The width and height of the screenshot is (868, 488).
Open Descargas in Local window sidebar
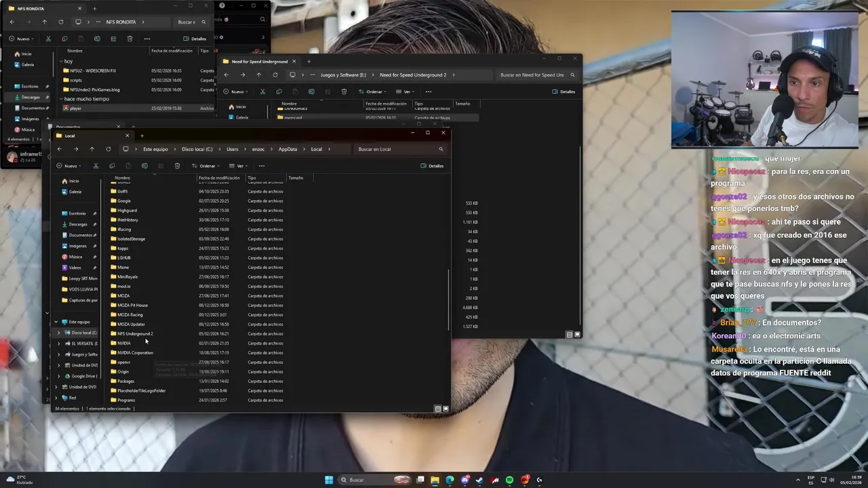(x=78, y=224)
